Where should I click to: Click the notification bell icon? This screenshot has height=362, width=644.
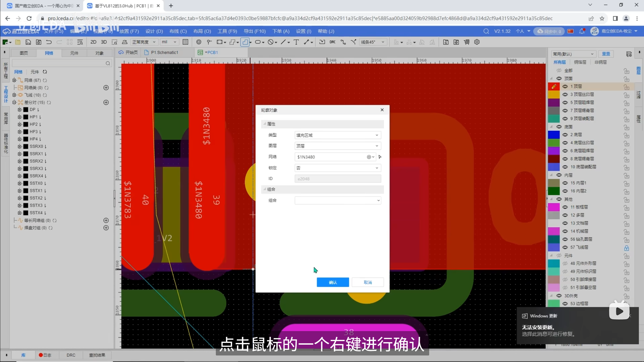[x=582, y=31]
